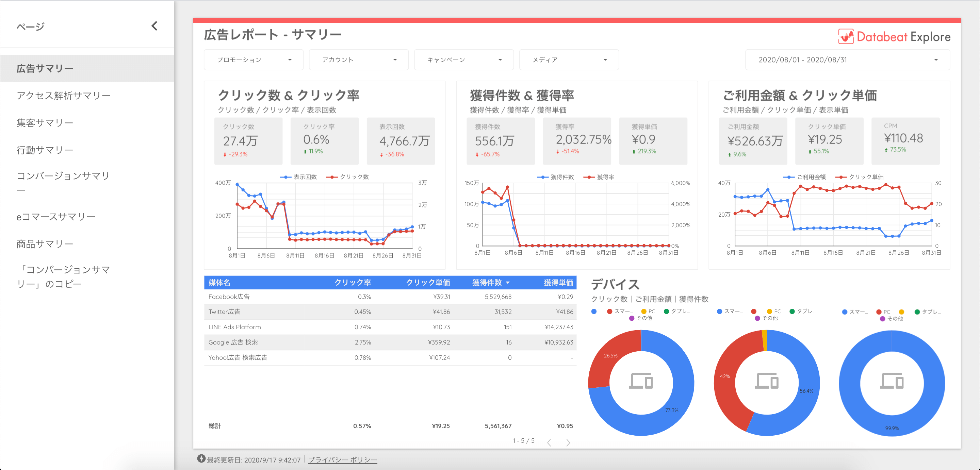Click the 獲得件数 556.1万 scorecard
Viewport: 980px width, 470px height.
[x=501, y=141]
